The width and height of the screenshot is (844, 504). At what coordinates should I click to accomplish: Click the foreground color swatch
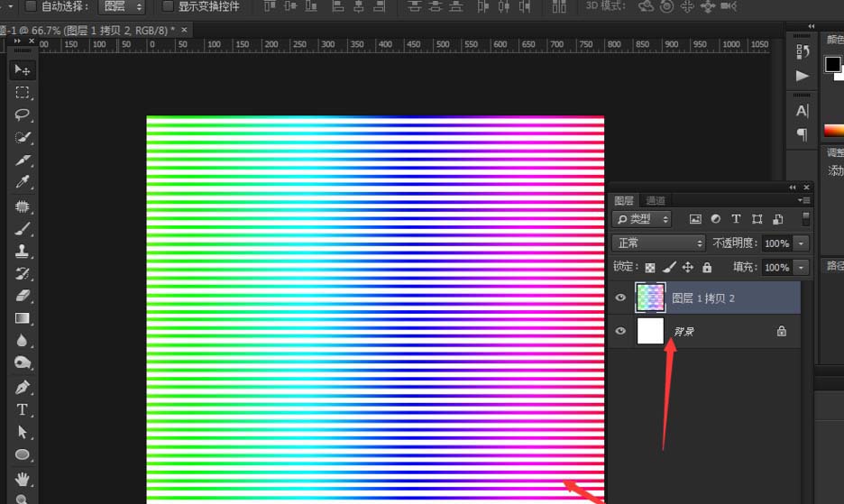point(833,64)
